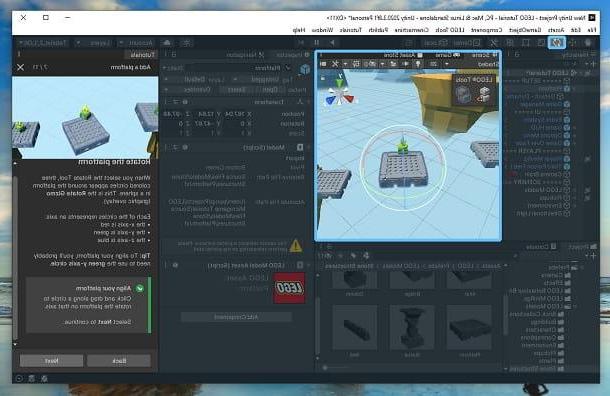The image size is (610, 396).
Task: Toggle the Static checkbox in Inspector
Action: (187, 68)
